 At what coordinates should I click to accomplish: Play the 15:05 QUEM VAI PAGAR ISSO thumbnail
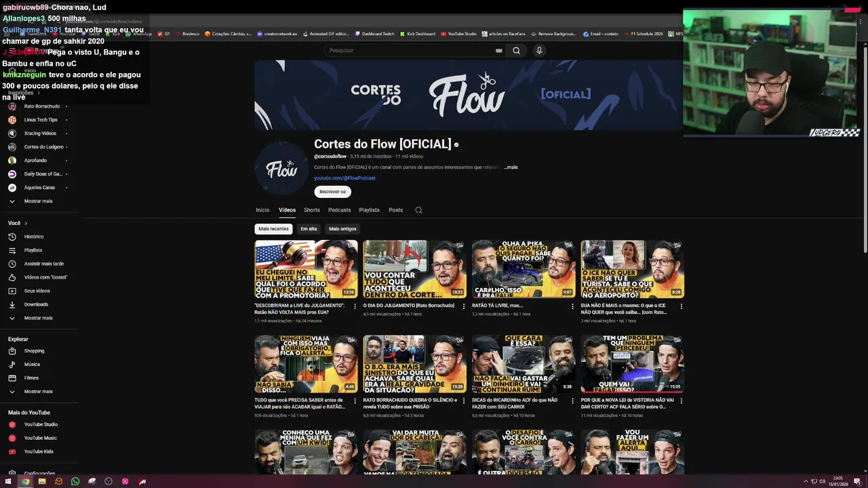[632, 364]
